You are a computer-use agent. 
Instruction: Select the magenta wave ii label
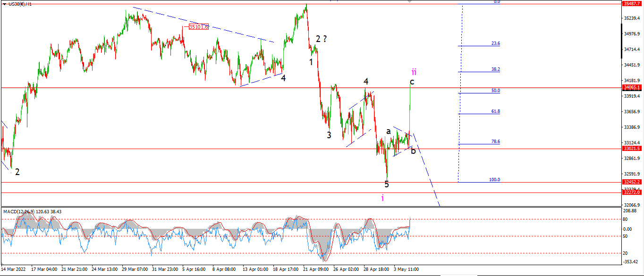(414, 72)
